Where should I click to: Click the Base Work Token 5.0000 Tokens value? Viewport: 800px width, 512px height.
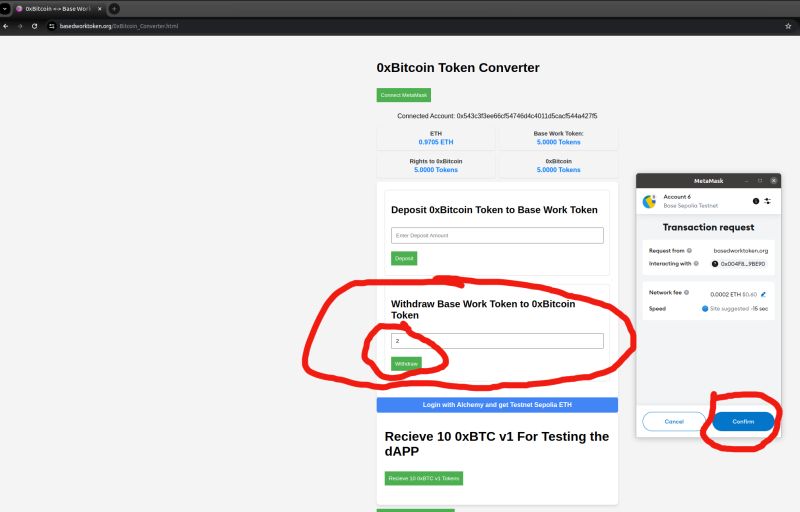point(558,142)
